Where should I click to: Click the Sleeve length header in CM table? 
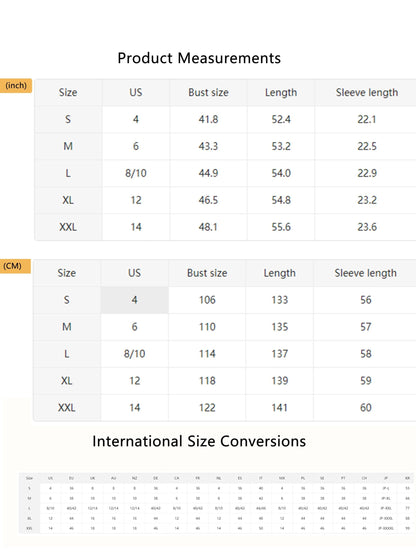365,273
